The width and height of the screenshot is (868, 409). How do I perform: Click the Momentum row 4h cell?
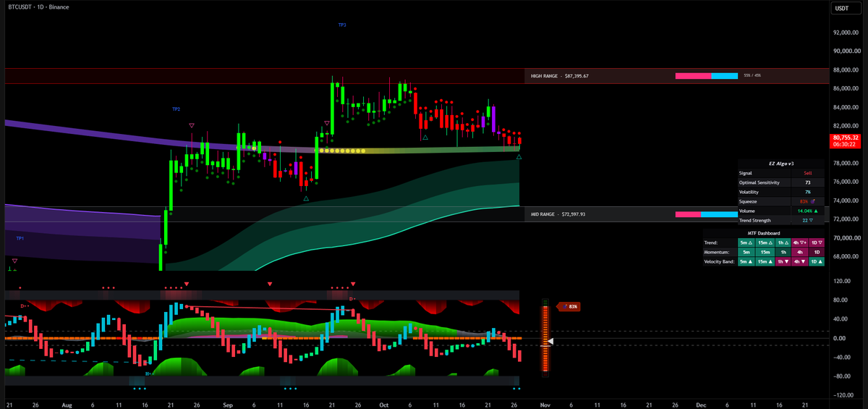pyautogui.click(x=799, y=251)
